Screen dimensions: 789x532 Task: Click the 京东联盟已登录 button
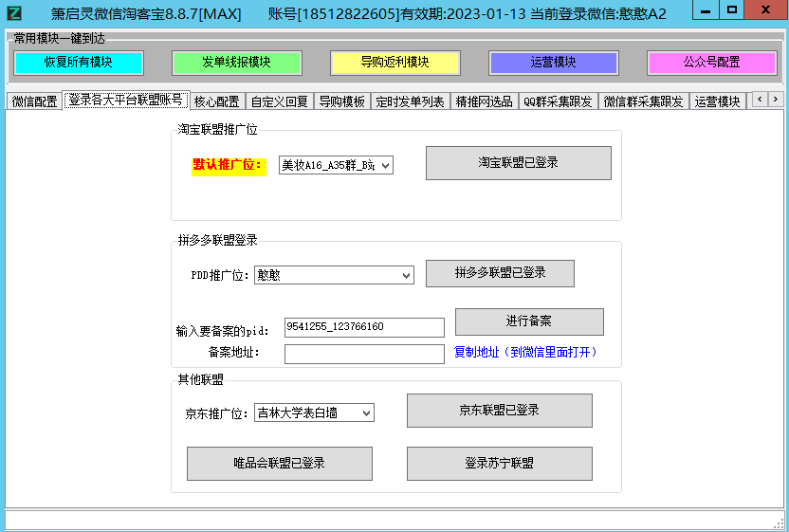click(500, 411)
